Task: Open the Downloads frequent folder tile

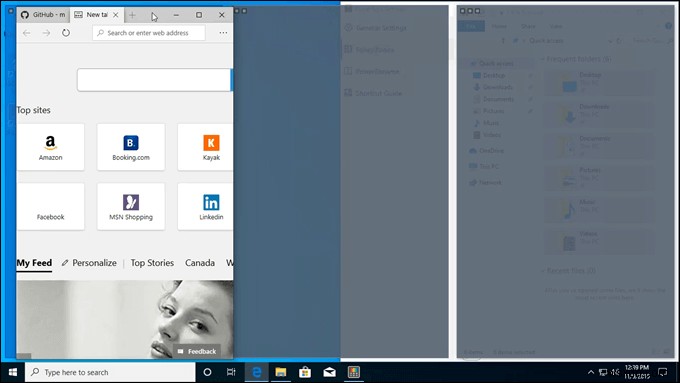Action: [598, 115]
